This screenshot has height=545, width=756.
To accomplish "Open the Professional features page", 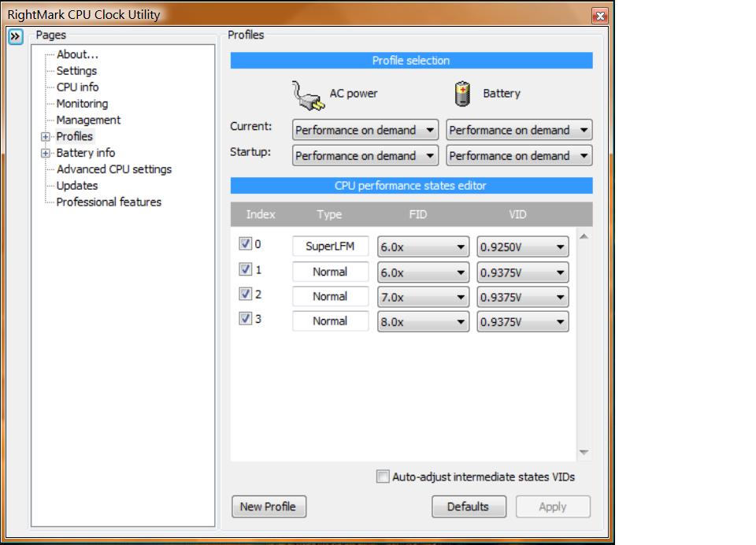I will click(109, 202).
